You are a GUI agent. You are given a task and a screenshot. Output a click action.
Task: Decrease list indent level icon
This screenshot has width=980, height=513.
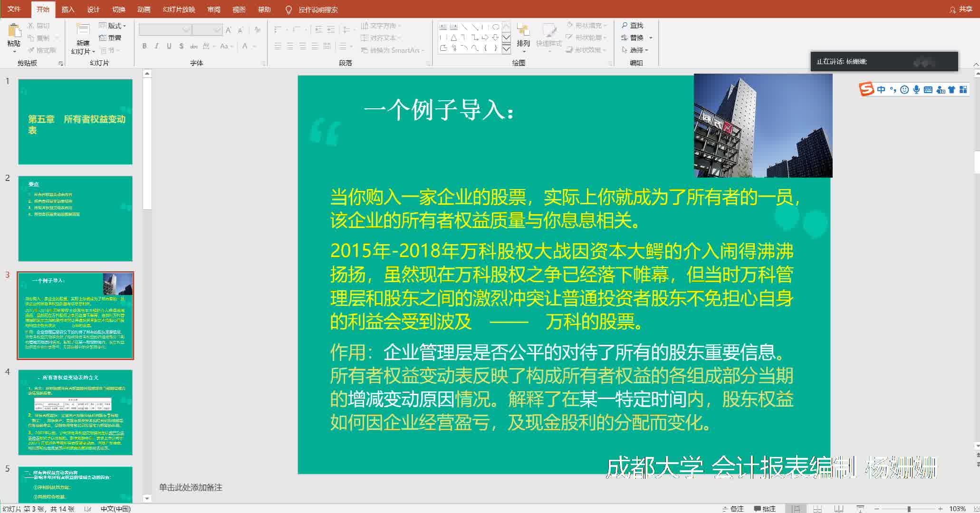pos(318,30)
